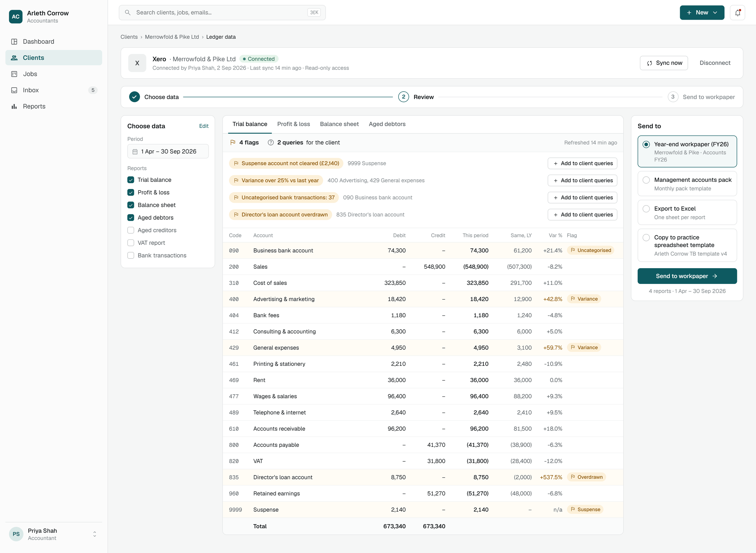The height and width of the screenshot is (553, 756).
Task: Click the 4 flags icon
Action: 233,143
